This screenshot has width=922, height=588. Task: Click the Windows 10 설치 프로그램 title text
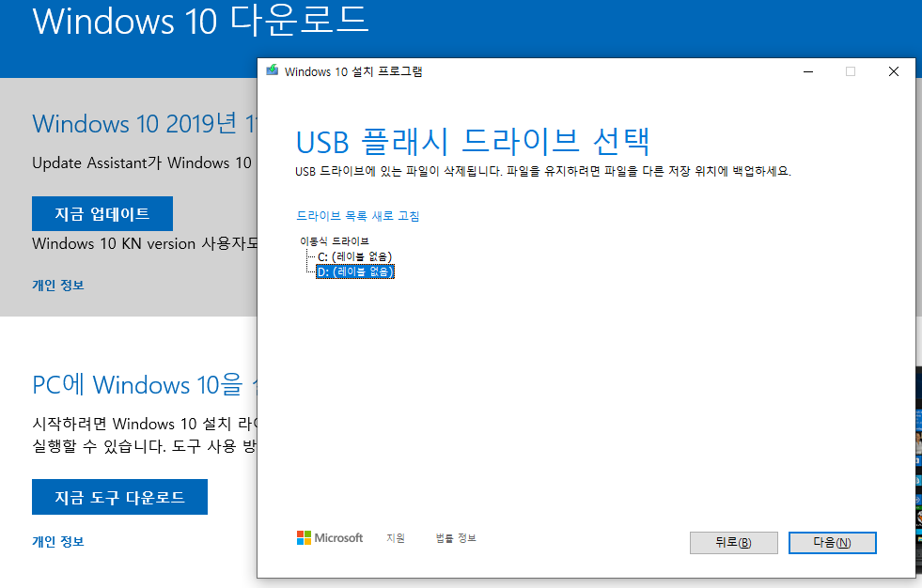[x=353, y=71]
